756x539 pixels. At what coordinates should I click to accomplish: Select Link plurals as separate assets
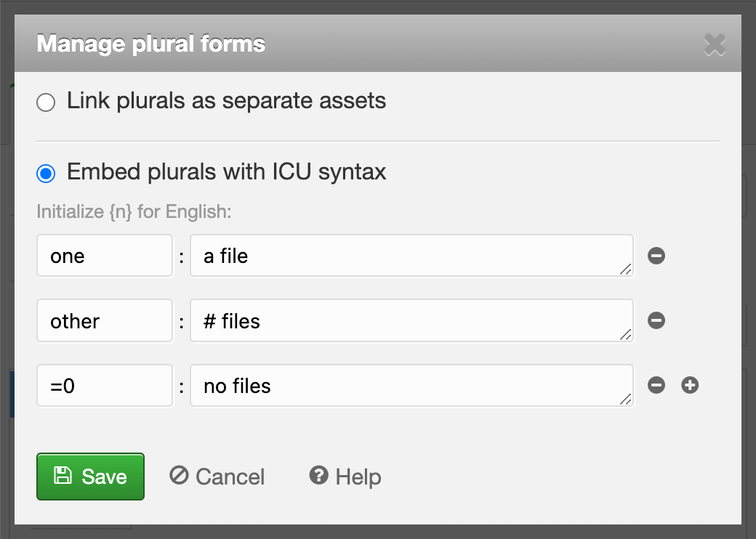46,102
